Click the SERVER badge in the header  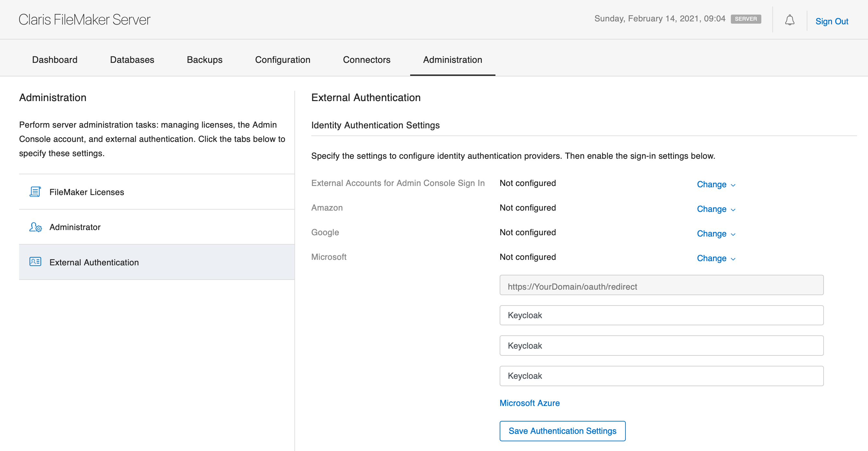click(x=746, y=19)
